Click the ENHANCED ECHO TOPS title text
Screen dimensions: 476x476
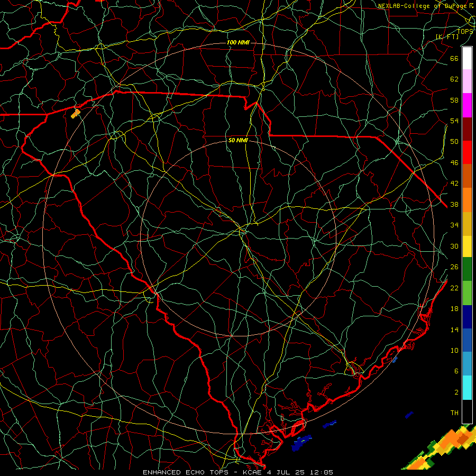click(185, 472)
